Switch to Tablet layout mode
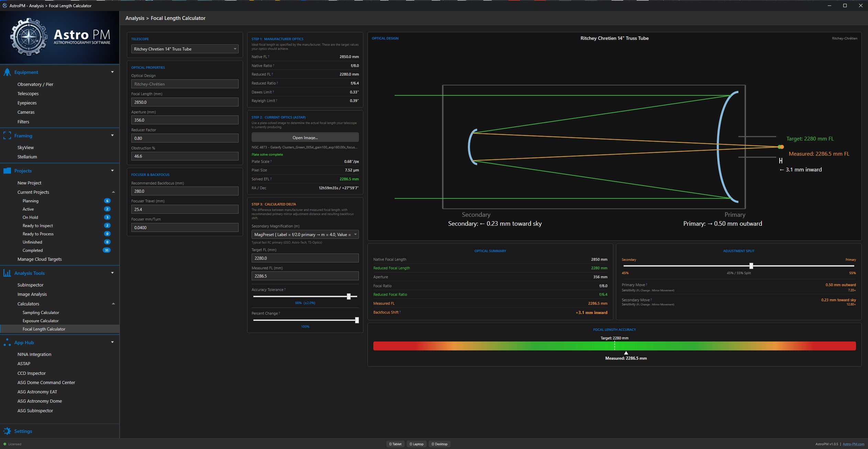This screenshot has height=449, width=868. click(395, 444)
